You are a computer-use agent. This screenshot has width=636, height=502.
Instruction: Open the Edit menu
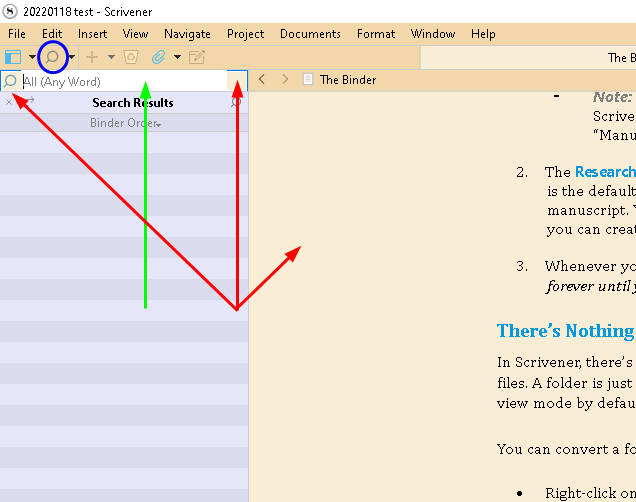(52, 34)
